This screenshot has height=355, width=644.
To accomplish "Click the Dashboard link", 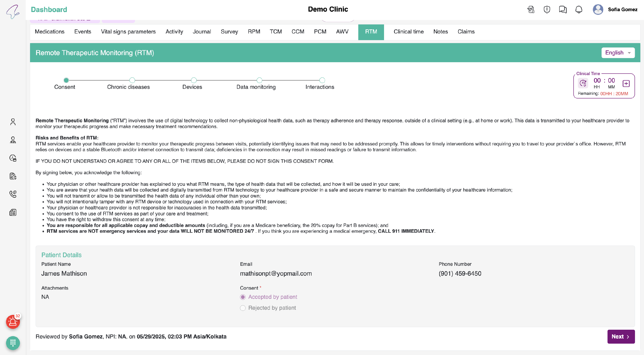I will point(49,9).
